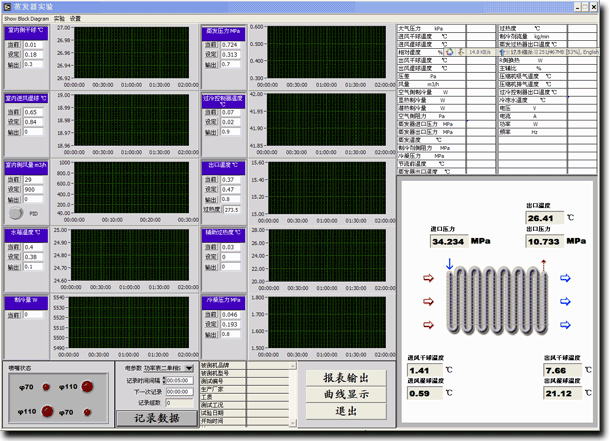Image resolution: width=610 pixels, height=441 pixels.
Task: Click the 室内侧风量 设定 input field
Action: tap(33, 189)
